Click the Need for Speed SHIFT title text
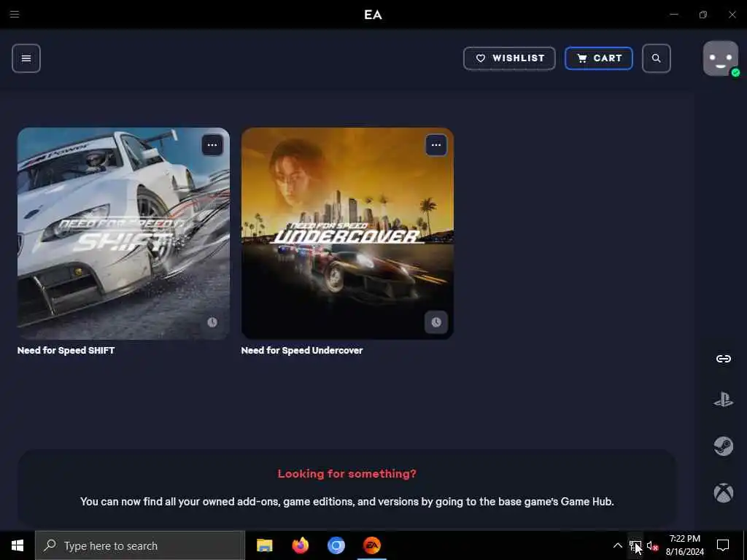 click(x=66, y=351)
